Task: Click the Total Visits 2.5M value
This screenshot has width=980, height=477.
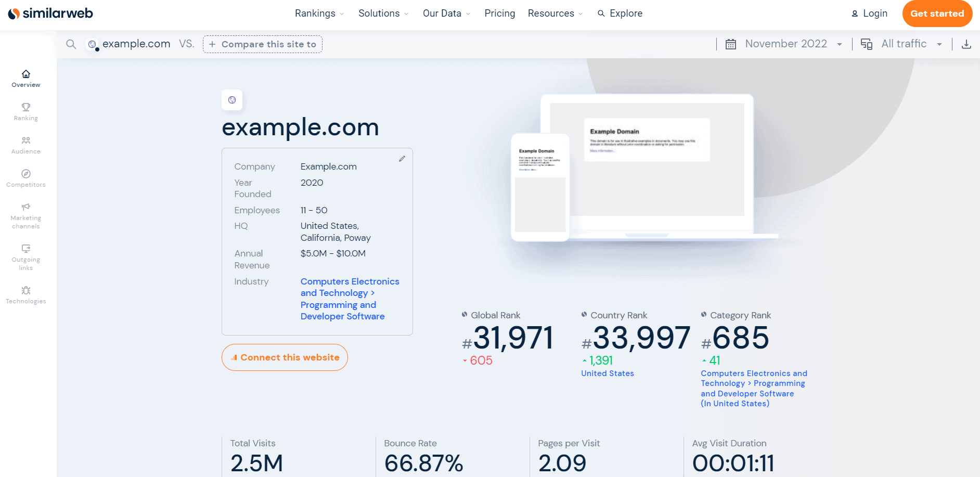Action: 256,463
